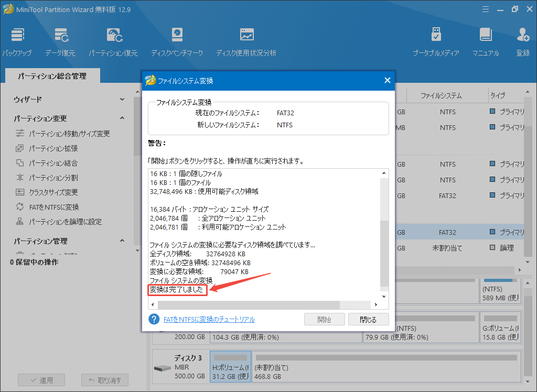The width and height of the screenshot is (537, 392).
Task: Click 変換は完了しました log line
Action: click(177, 290)
